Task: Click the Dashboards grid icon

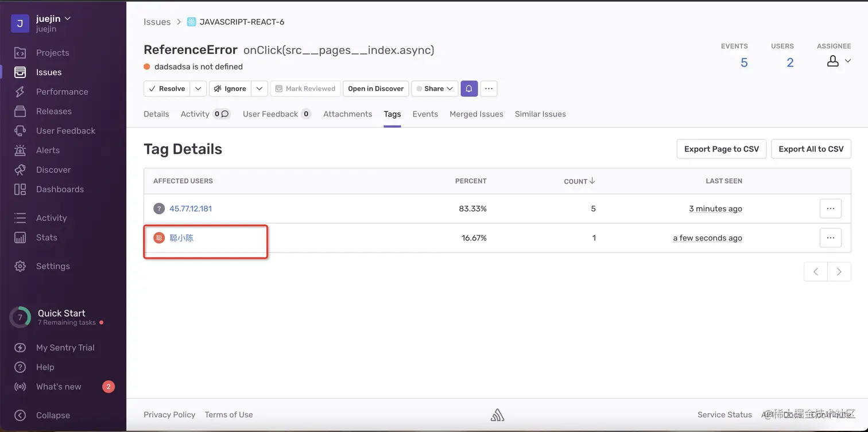Action: 20,189
